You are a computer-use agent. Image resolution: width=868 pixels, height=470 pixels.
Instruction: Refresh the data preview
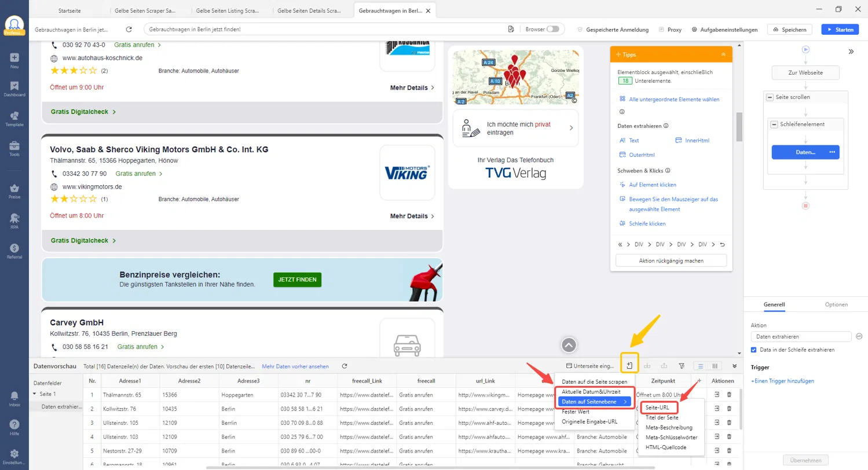click(x=345, y=366)
